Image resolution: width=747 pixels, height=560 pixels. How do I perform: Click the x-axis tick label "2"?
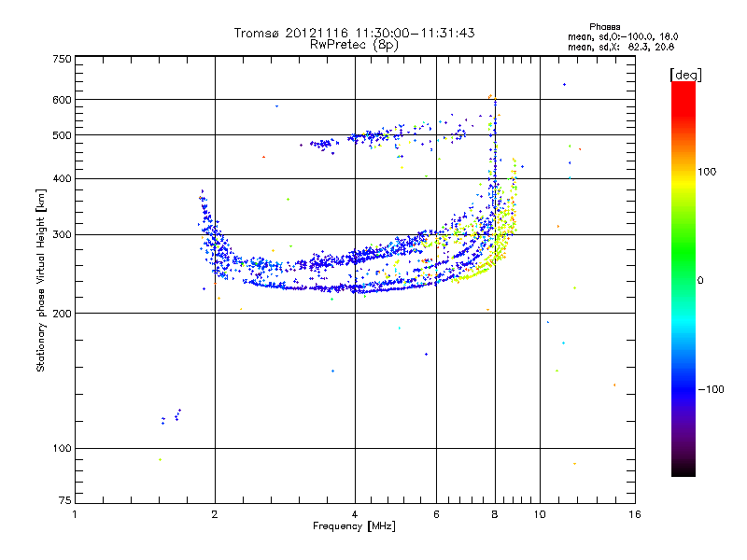coord(215,514)
